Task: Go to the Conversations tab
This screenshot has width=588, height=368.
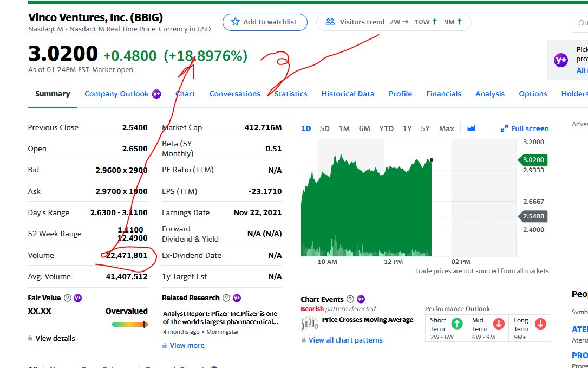Action: (x=235, y=94)
